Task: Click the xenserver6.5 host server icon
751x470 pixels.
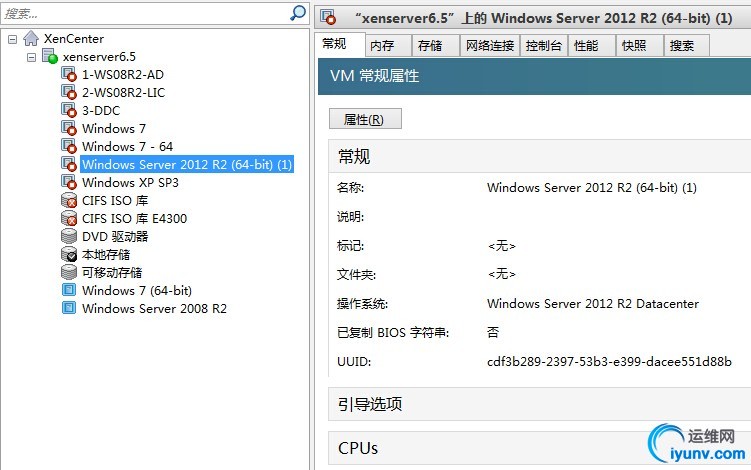Action: point(50,57)
